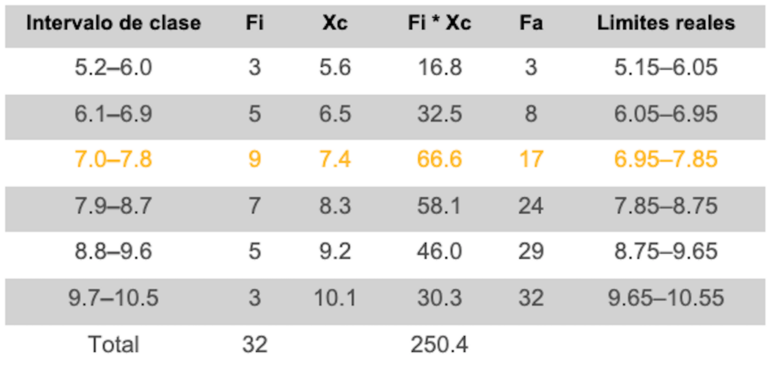This screenshot has width=768, height=390.
Task: Select the 'Limites reales' header
Action: coord(666,24)
